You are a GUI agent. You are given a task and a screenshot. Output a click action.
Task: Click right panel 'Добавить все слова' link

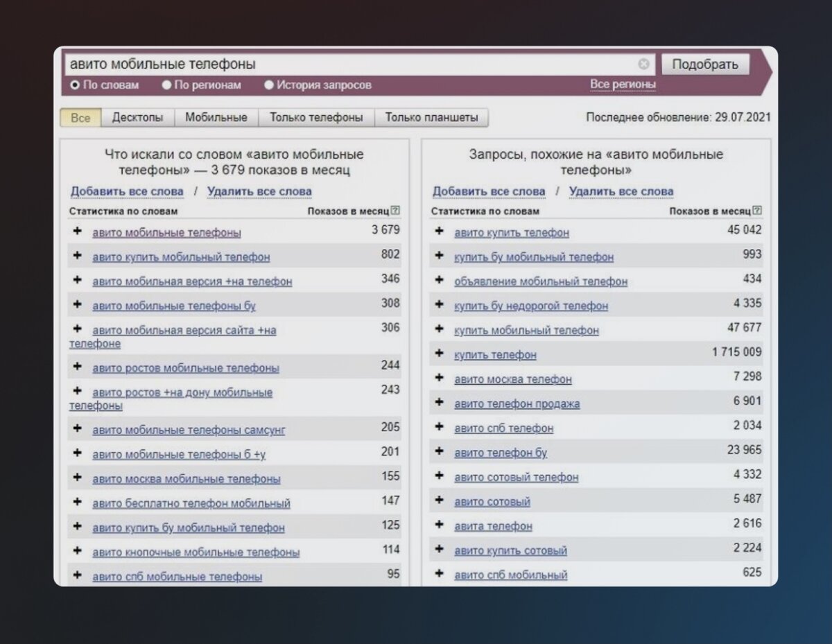tap(489, 192)
